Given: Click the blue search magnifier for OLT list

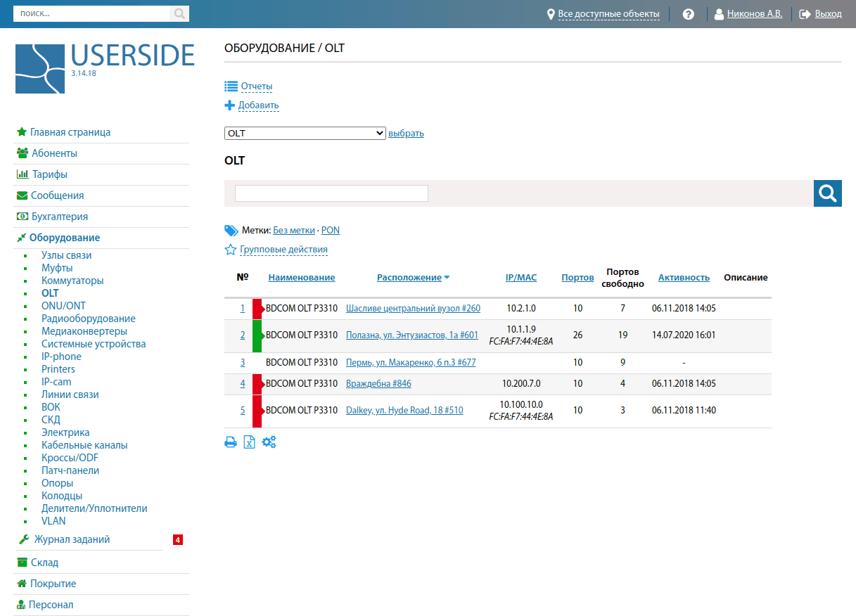Looking at the screenshot, I should pos(827,193).
